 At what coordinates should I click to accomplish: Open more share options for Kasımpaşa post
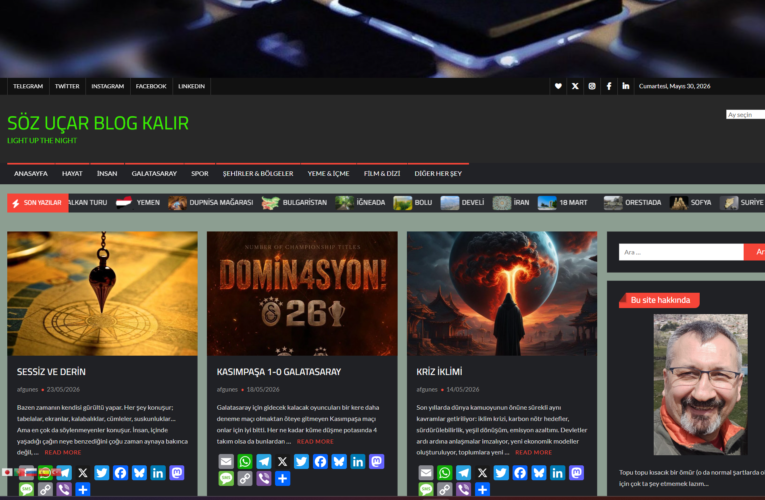tap(282, 479)
